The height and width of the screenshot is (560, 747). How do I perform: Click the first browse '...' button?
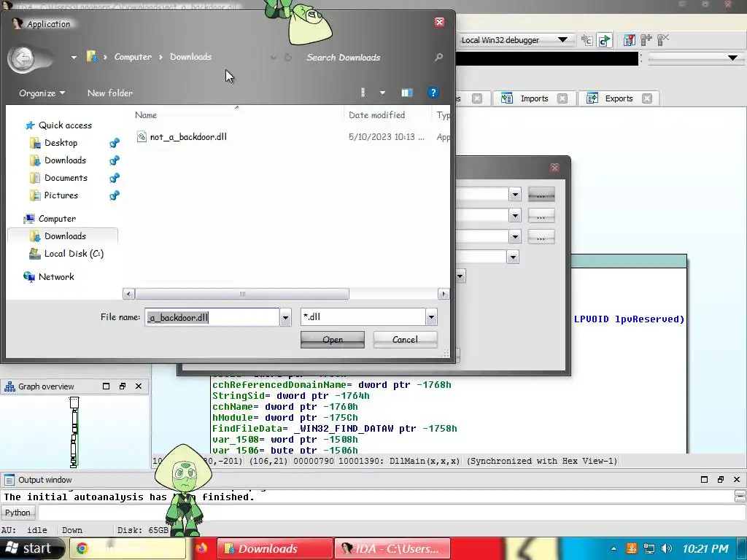click(x=541, y=195)
